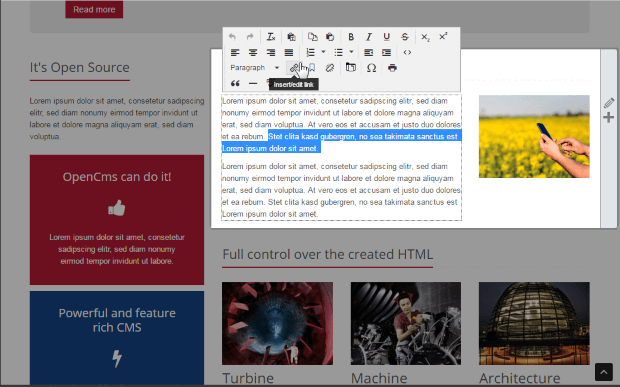Justify the text
620x387 pixels.
[x=289, y=52]
